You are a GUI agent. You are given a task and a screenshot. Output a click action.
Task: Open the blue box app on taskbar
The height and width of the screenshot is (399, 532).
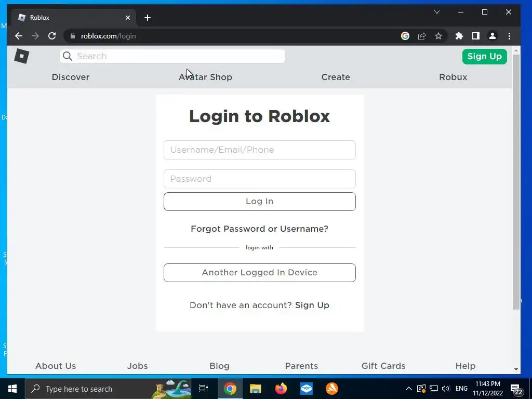(307, 389)
